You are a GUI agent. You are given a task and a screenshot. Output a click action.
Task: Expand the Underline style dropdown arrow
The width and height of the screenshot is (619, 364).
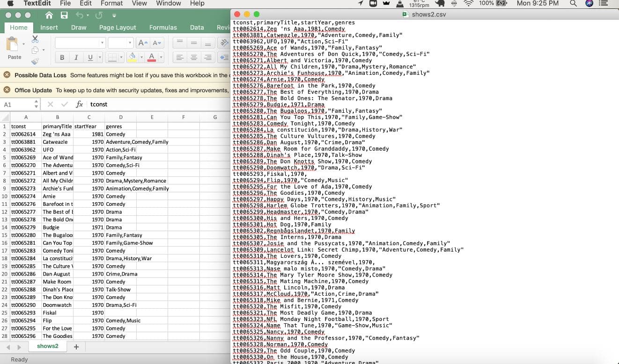[x=100, y=58]
